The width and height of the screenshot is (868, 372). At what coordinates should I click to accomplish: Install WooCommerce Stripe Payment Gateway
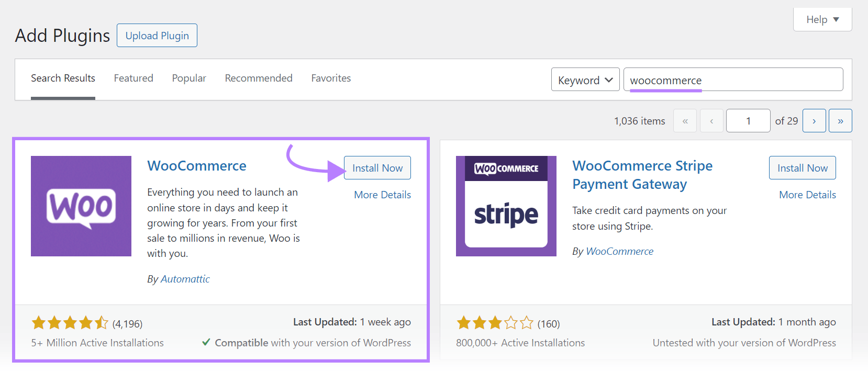tap(803, 168)
